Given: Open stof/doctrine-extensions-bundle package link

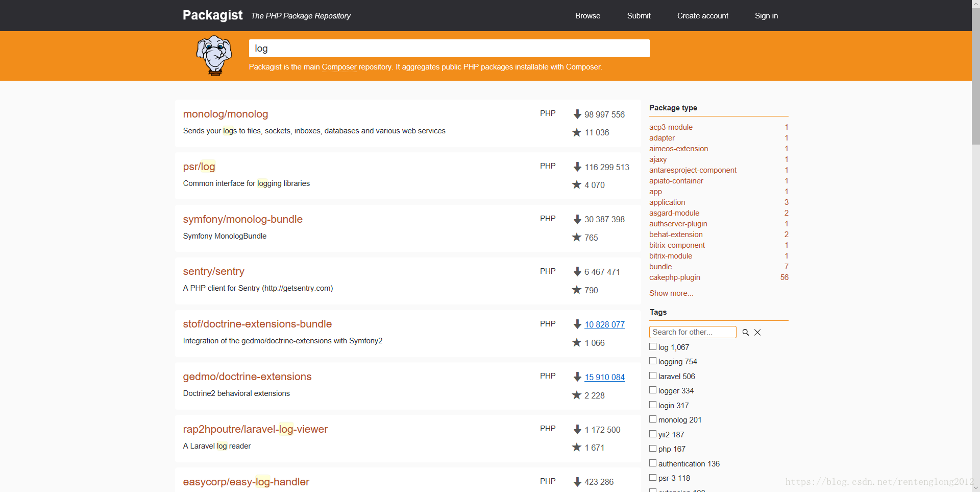Looking at the screenshot, I should (x=257, y=324).
